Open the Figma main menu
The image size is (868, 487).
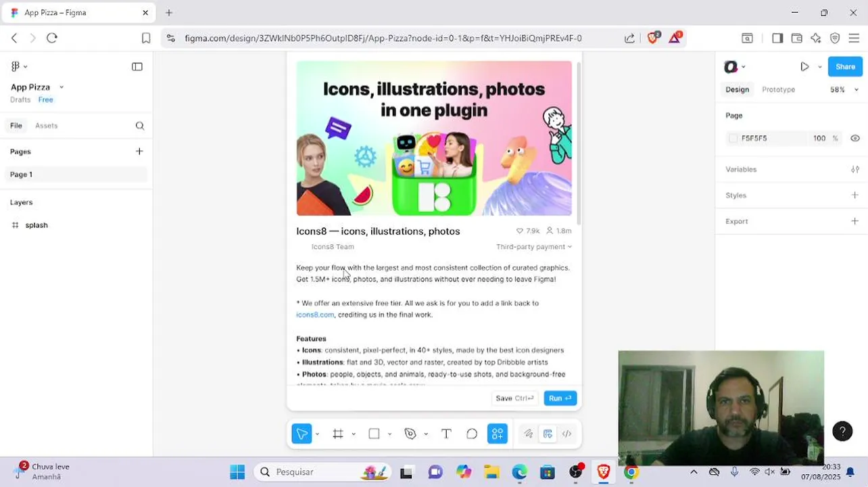[18, 66]
